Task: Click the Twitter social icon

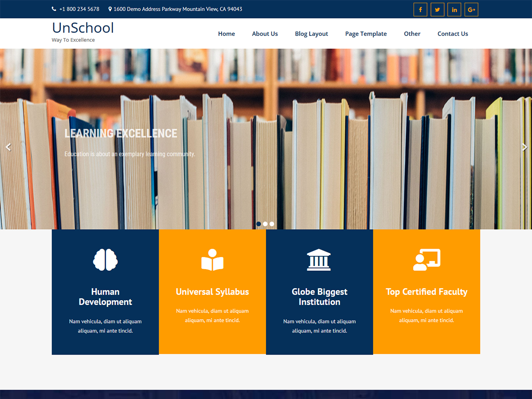Action: [437, 9]
